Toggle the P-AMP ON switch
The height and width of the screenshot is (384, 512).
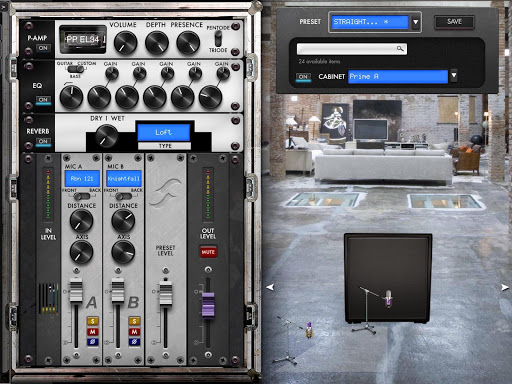(43, 48)
